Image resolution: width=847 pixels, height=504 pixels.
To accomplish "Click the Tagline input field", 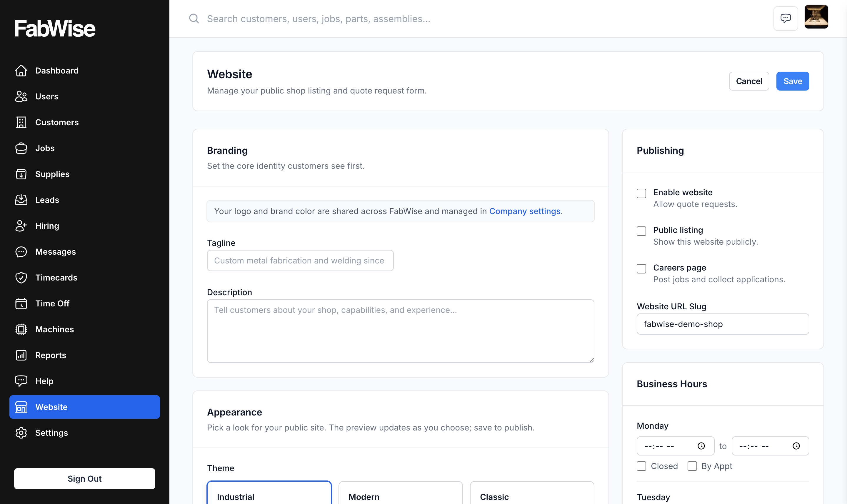I will coord(300,261).
